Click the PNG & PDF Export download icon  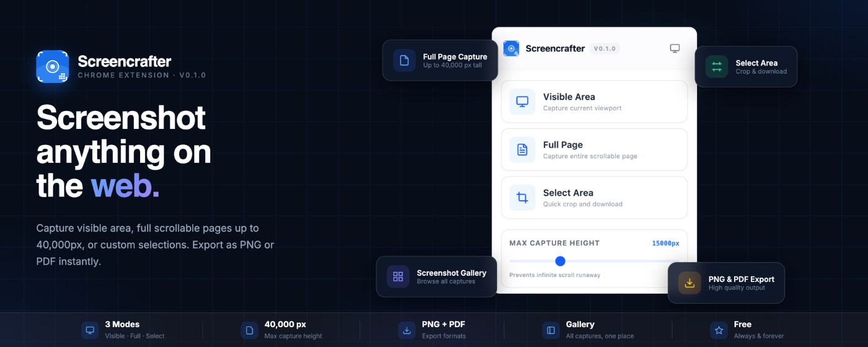(x=689, y=283)
